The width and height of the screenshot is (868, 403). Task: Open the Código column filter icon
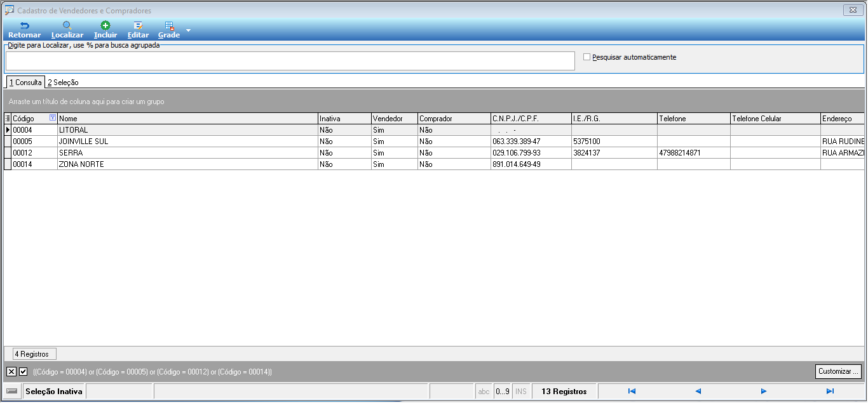click(53, 118)
